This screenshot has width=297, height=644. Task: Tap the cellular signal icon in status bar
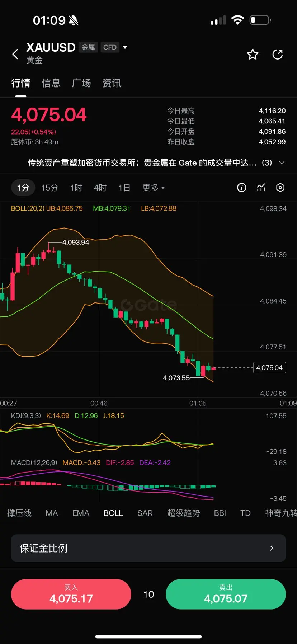[x=218, y=20]
